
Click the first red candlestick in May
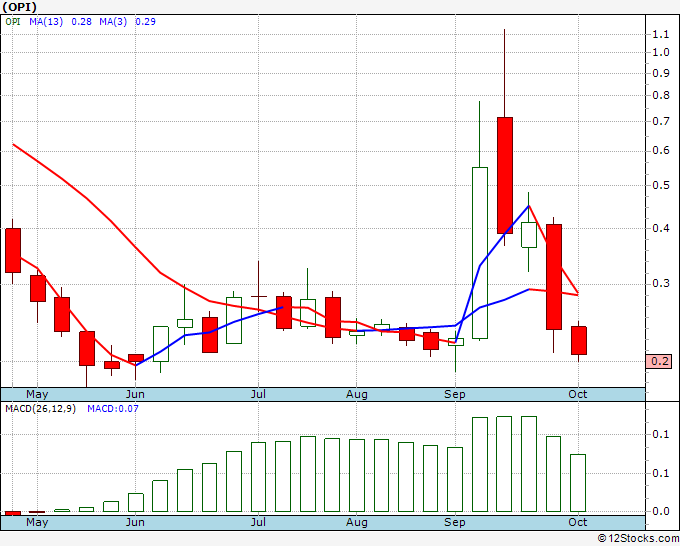pos(13,250)
